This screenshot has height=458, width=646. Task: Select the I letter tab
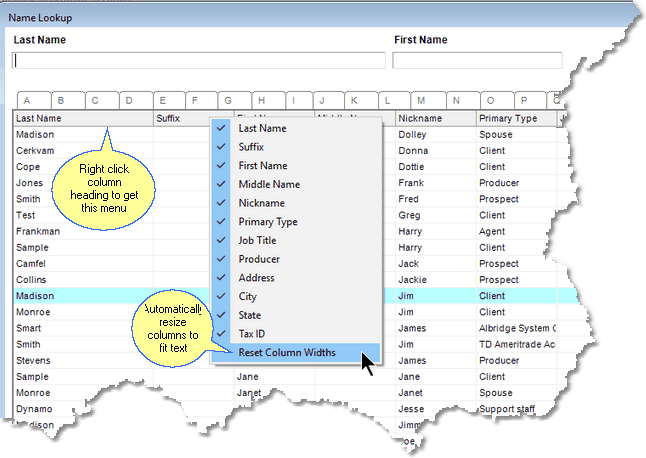tap(299, 100)
